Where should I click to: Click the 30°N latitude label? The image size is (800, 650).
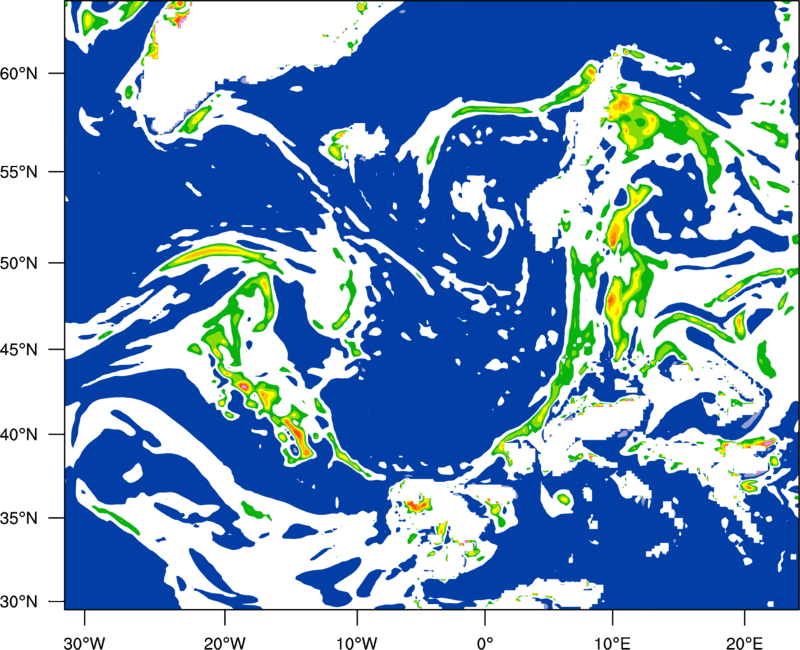[19, 602]
